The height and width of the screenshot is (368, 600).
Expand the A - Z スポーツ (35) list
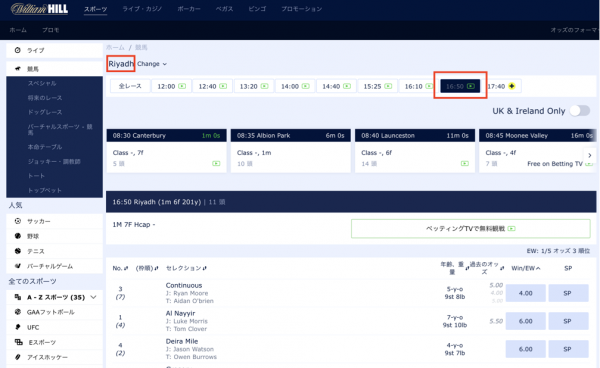pyautogui.click(x=94, y=297)
